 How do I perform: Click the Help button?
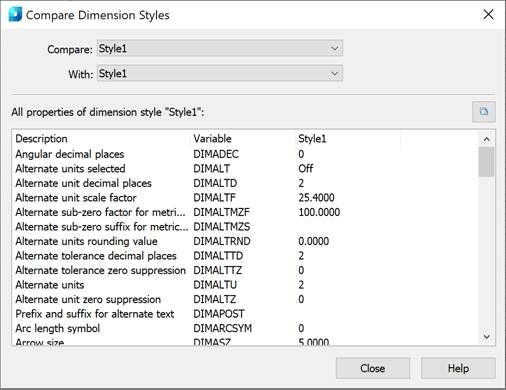click(x=458, y=368)
